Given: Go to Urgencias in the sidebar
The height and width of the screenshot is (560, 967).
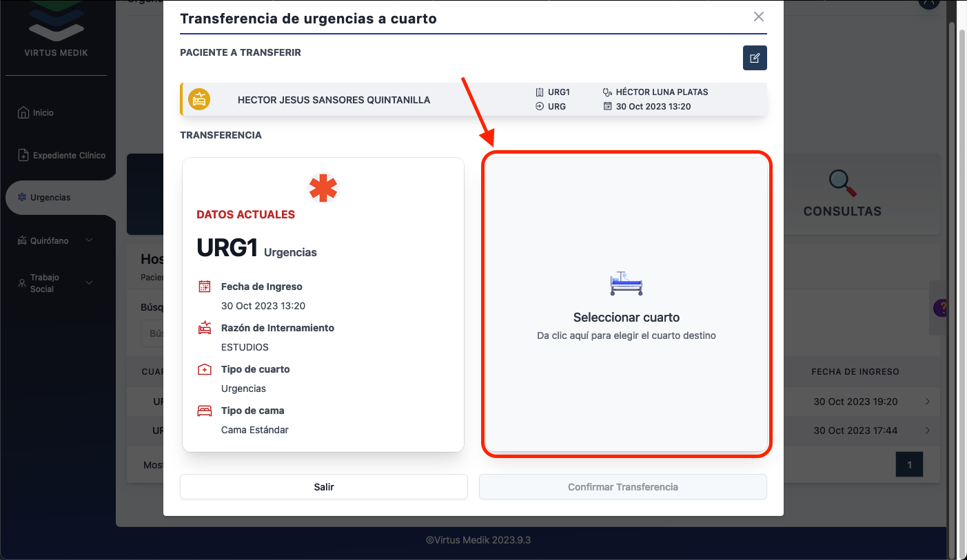Looking at the screenshot, I should pos(50,198).
